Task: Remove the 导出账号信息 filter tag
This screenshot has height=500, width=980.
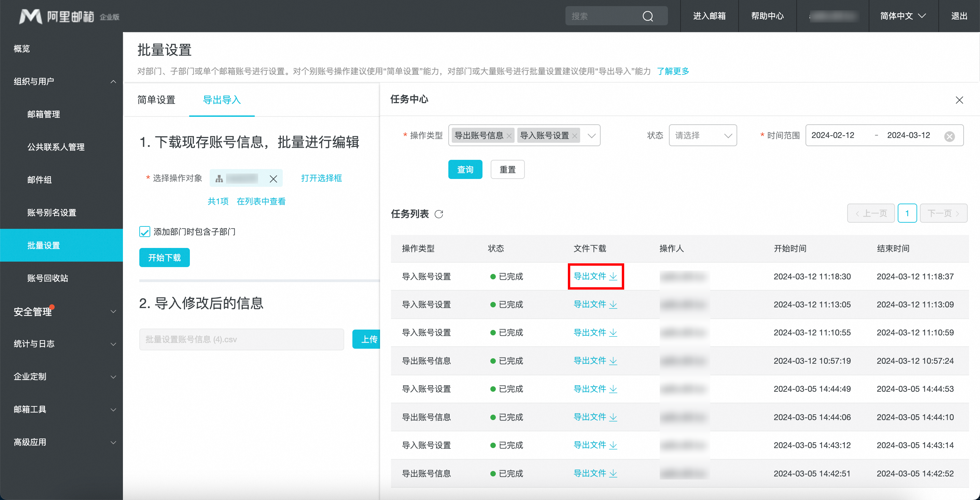Action: 509,136
